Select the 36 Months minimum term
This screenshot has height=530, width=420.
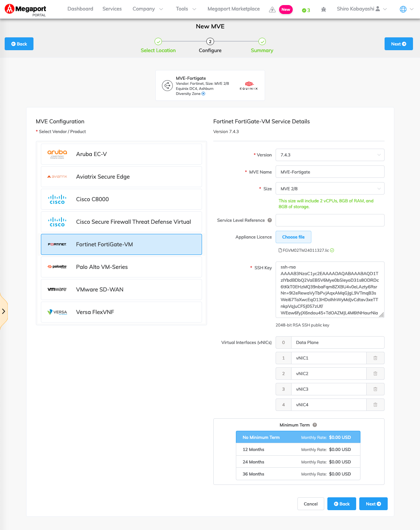pos(298,474)
